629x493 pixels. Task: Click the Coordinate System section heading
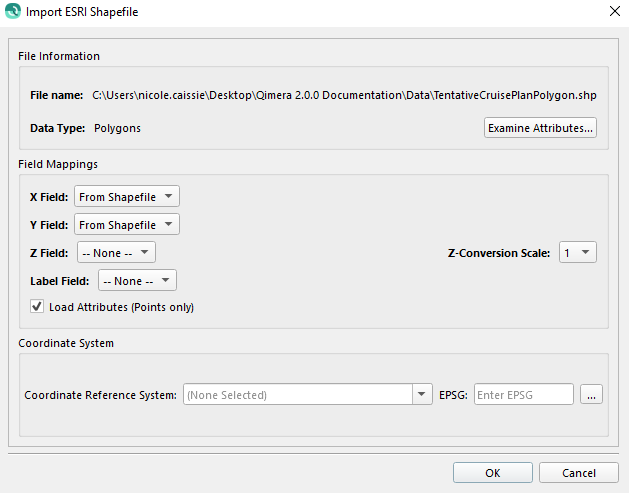[x=66, y=343]
